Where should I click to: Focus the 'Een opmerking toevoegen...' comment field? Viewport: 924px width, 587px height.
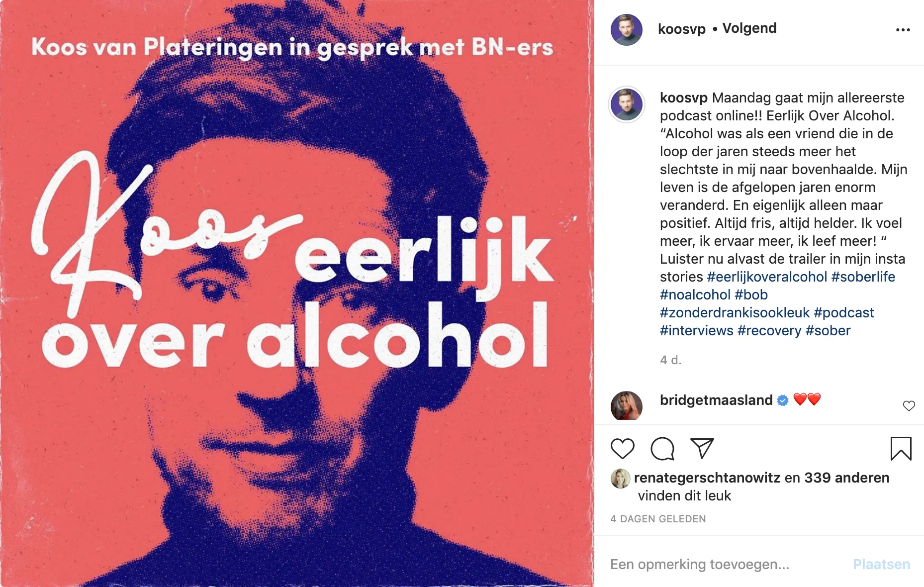(726, 564)
